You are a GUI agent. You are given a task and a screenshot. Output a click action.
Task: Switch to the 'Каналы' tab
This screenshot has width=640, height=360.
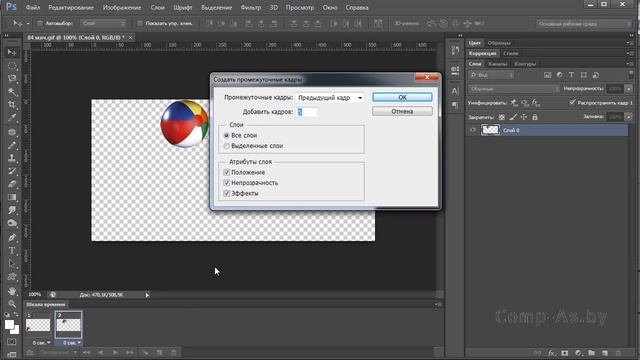498,64
